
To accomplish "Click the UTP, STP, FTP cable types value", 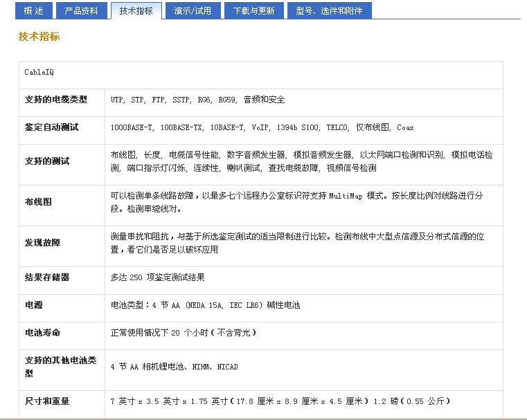I will (x=197, y=100).
